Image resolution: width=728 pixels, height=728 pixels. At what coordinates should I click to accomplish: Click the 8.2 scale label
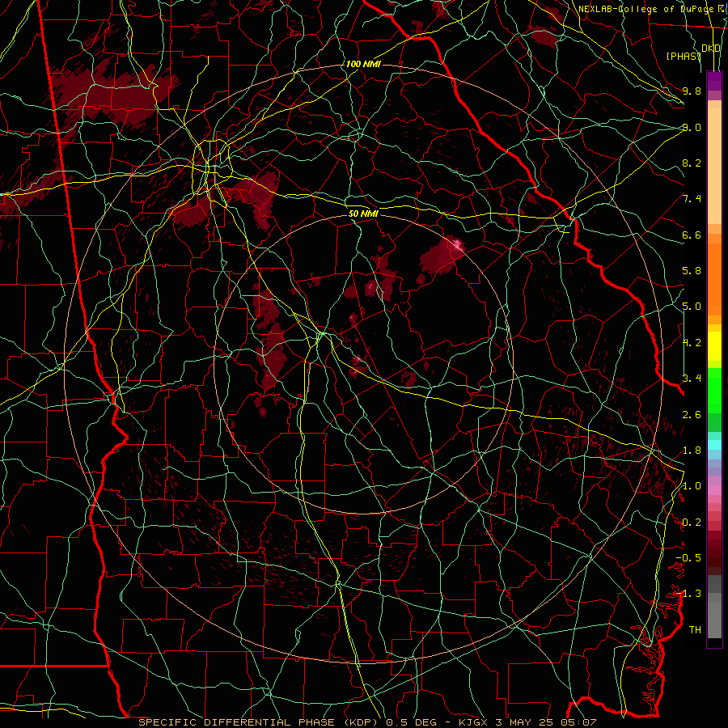(x=692, y=163)
